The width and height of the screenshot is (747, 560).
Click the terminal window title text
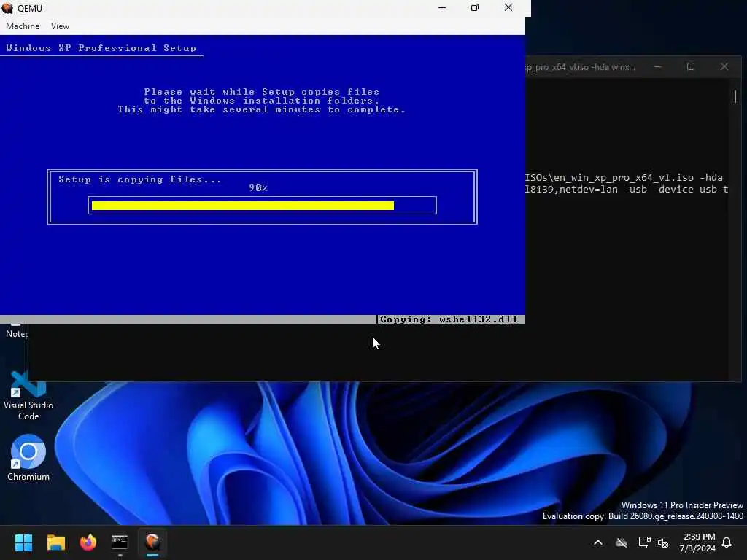click(580, 67)
